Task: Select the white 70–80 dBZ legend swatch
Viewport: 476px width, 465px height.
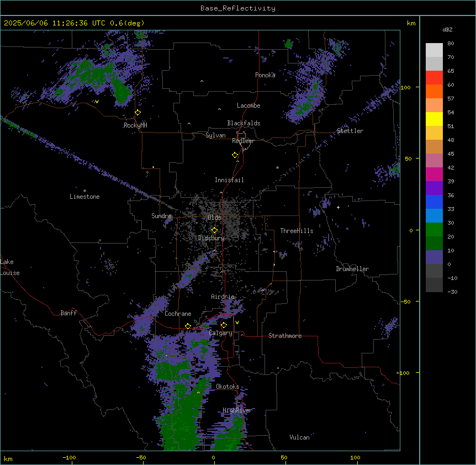Action: [434, 50]
